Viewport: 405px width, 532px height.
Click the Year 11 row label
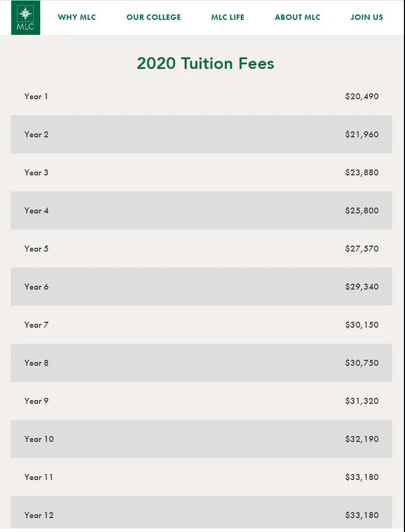pyautogui.click(x=39, y=477)
